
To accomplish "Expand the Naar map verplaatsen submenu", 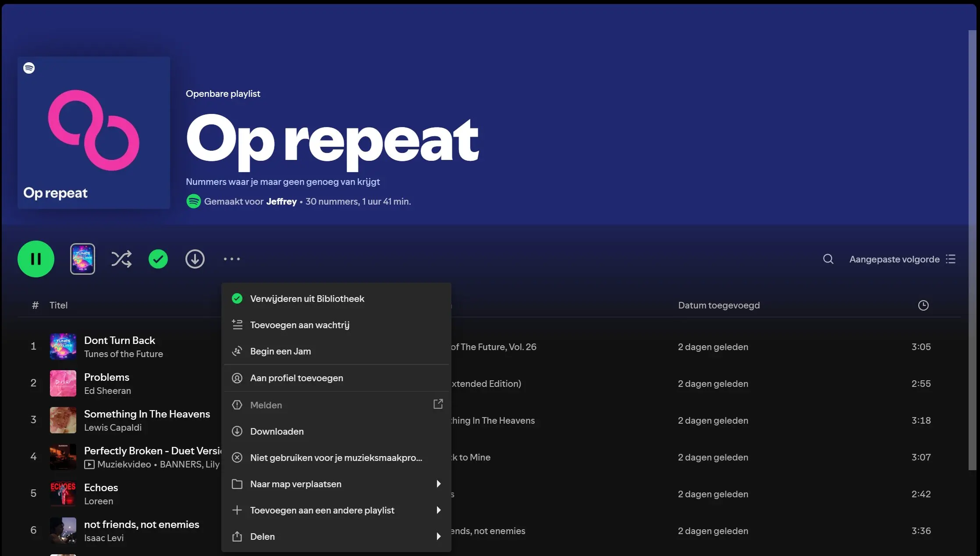I will point(295,484).
